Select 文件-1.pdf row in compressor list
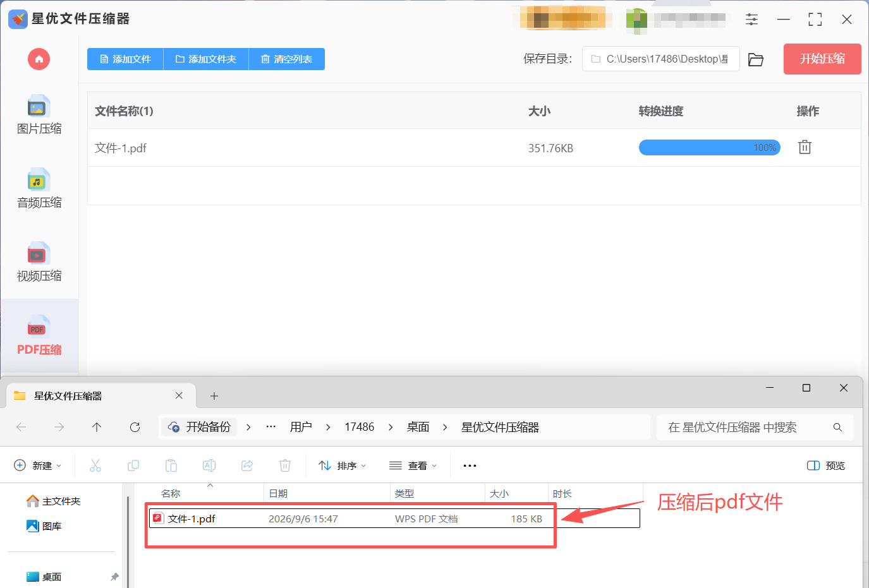Image resolution: width=869 pixels, height=588 pixels. tap(474, 148)
